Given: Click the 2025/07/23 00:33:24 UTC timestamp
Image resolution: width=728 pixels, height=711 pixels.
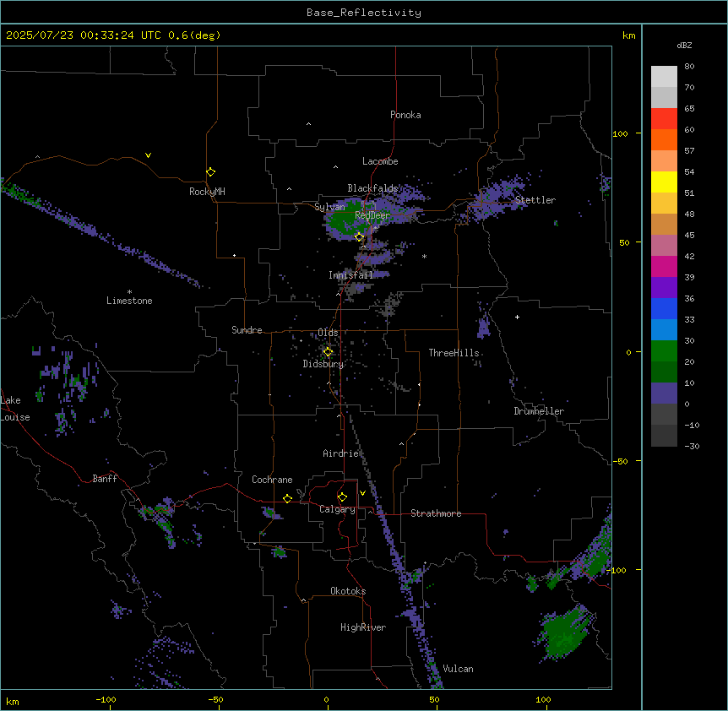Looking at the screenshot, I should (x=84, y=35).
